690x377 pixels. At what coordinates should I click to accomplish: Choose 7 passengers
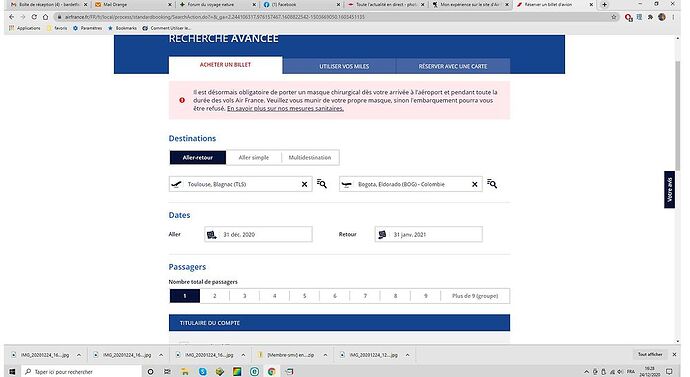(x=365, y=296)
